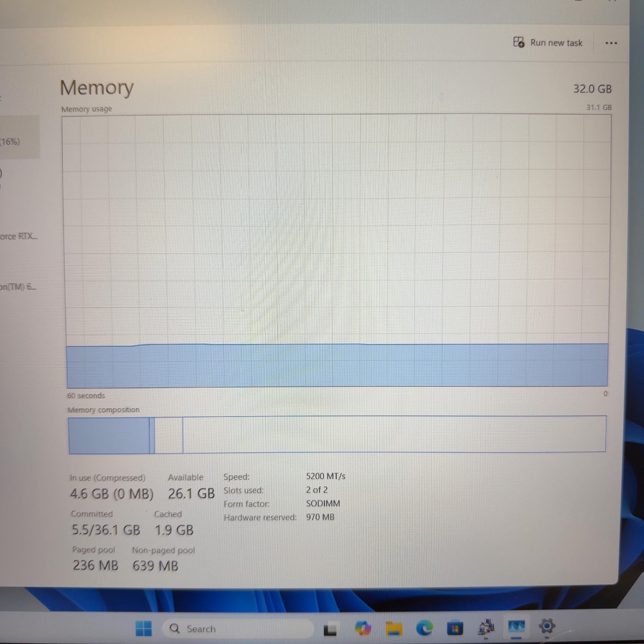
Task: Click the Non-paged pool value 639 MB
Action: [x=155, y=566]
